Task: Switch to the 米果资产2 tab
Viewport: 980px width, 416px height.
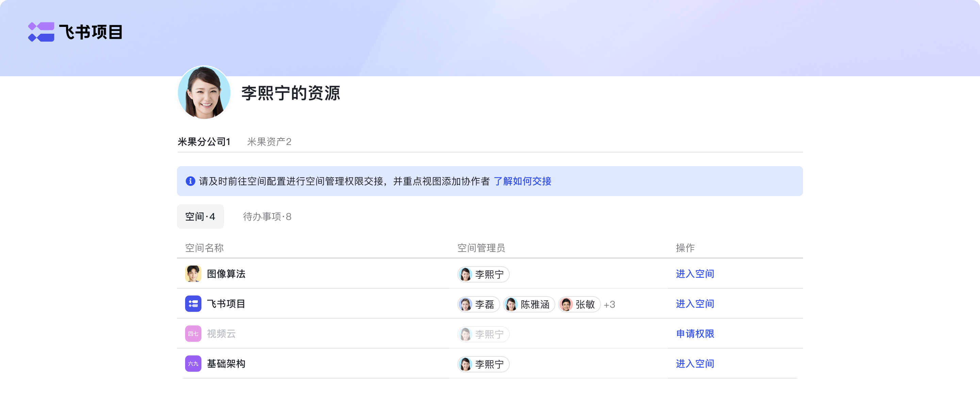Action: (x=269, y=142)
